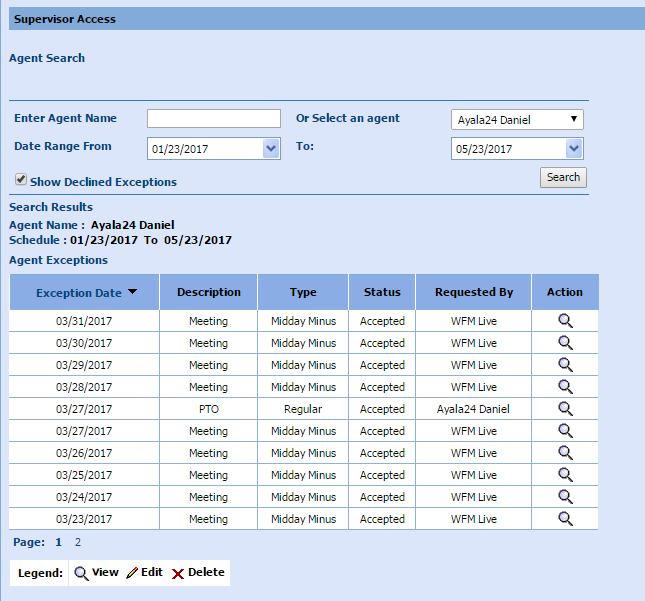The width and height of the screenshot is (645, 601).
Task: View the 03/30/2017 exception details
Action: [565, 343]
